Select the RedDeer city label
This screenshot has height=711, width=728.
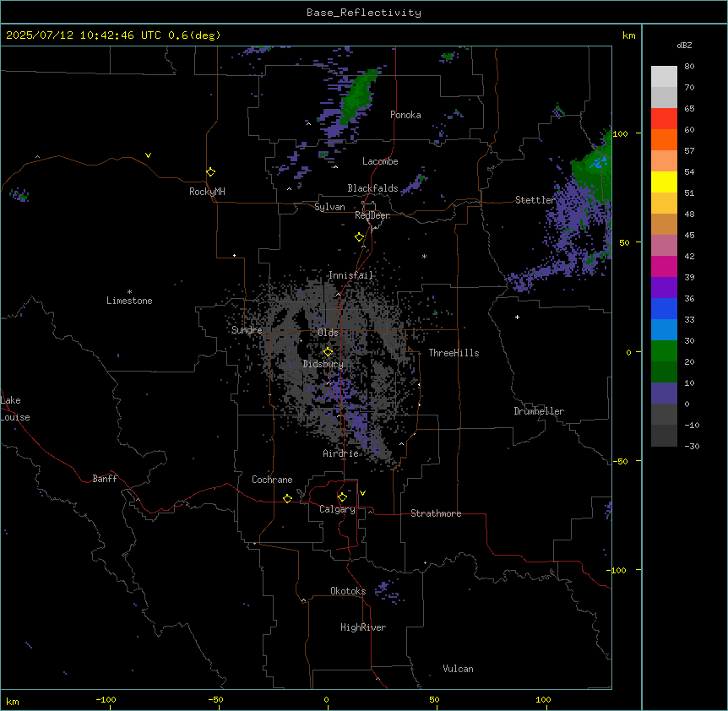pyautogui.click(x=372, y=215)
